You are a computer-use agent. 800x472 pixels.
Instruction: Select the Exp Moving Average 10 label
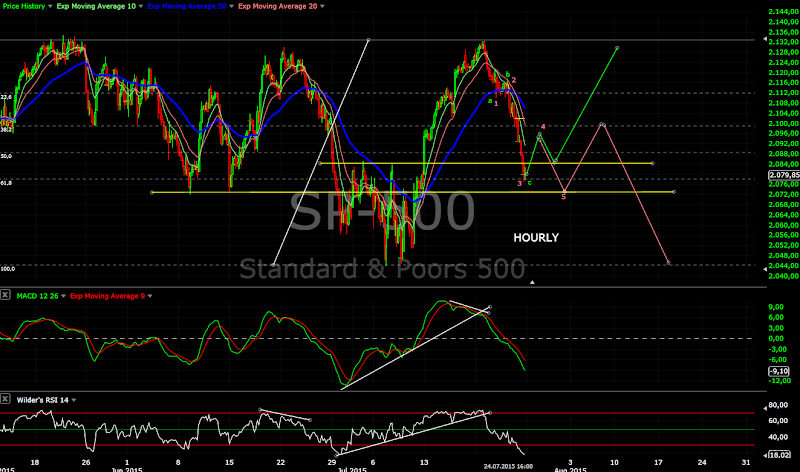click(96, 7)
